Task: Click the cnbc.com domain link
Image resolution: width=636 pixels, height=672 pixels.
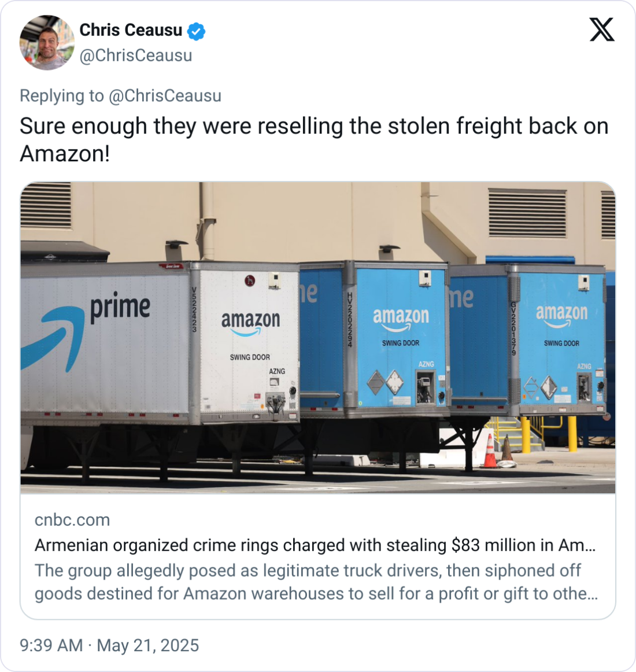Action: pyautogui.click(x=72, y=520)
